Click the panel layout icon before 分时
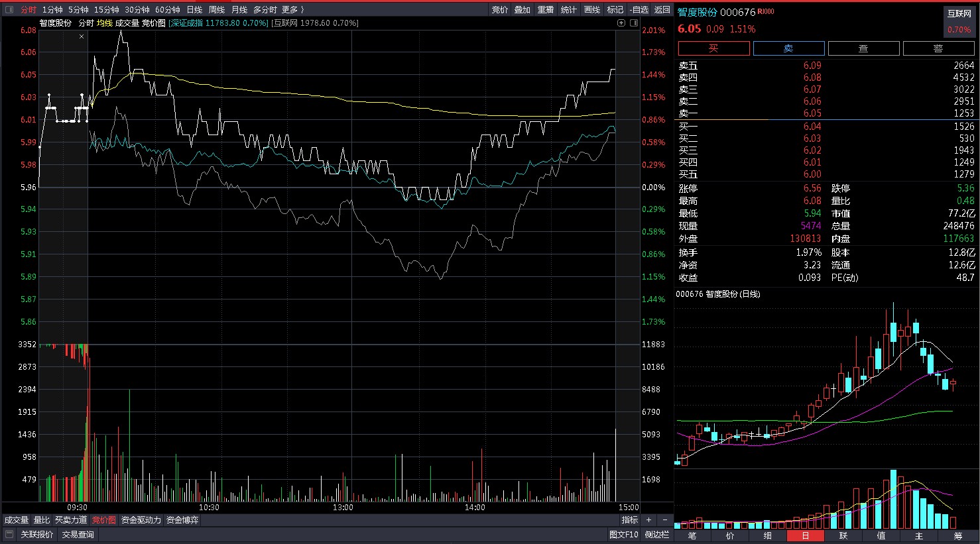This screenshot has height=544, width=980. point(9,9)
